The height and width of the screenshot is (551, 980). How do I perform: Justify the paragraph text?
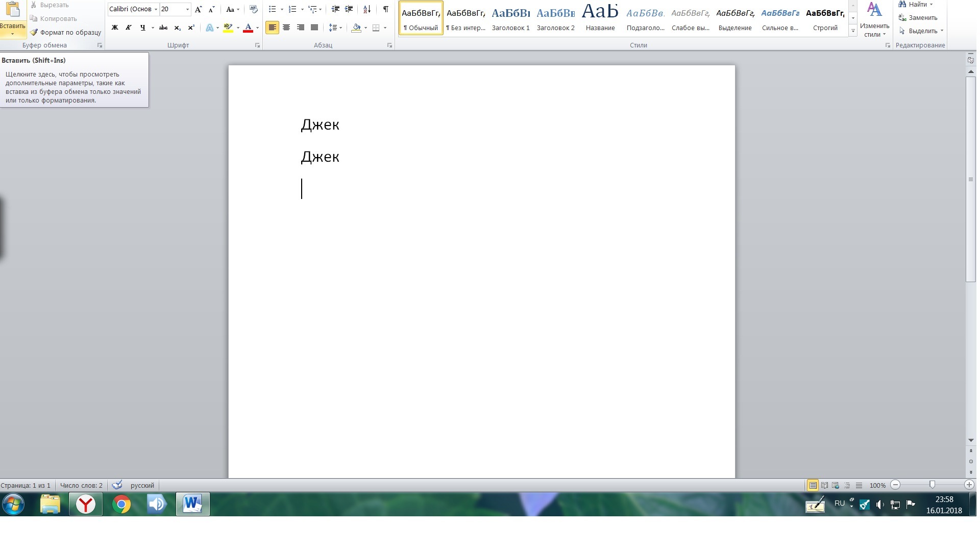(x=314, y=28)
